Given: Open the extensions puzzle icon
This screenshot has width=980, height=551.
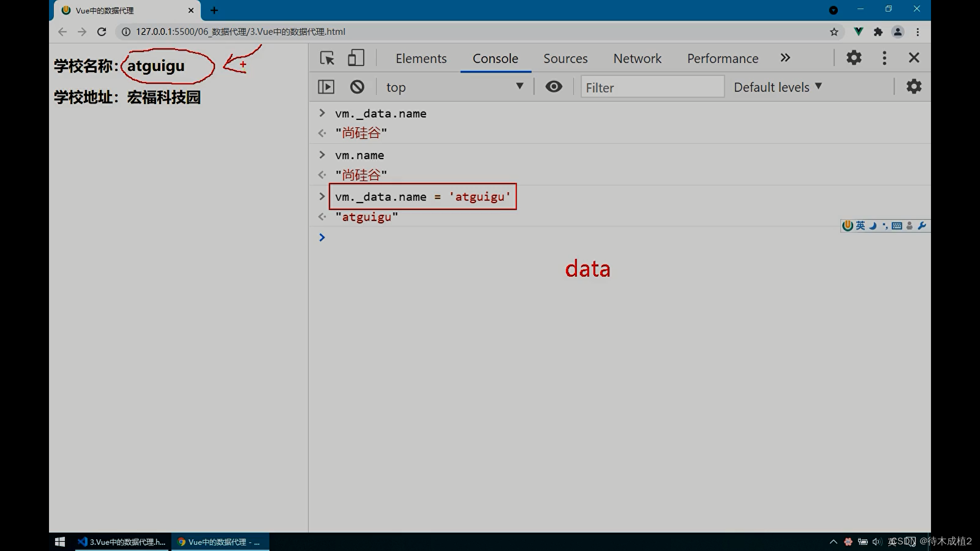Looking at the screenshot, I should pyautogui.click(x=878, y=32).
